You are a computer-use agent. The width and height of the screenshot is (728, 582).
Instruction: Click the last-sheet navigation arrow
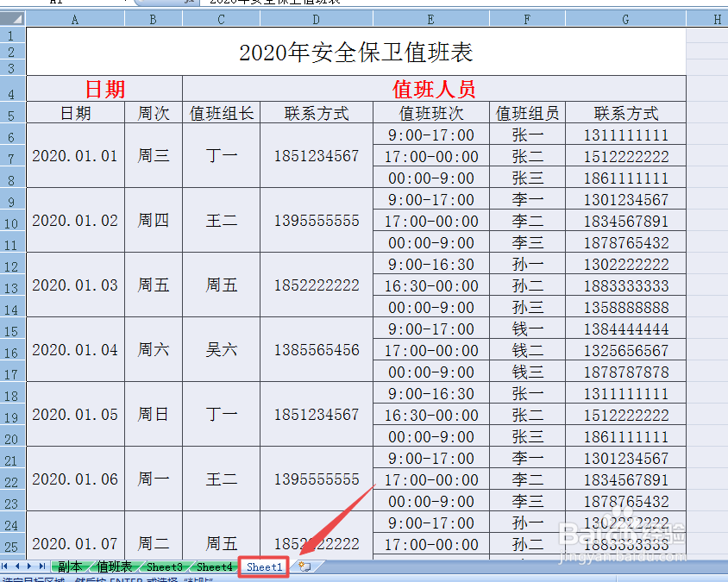[x=41, y=566]
